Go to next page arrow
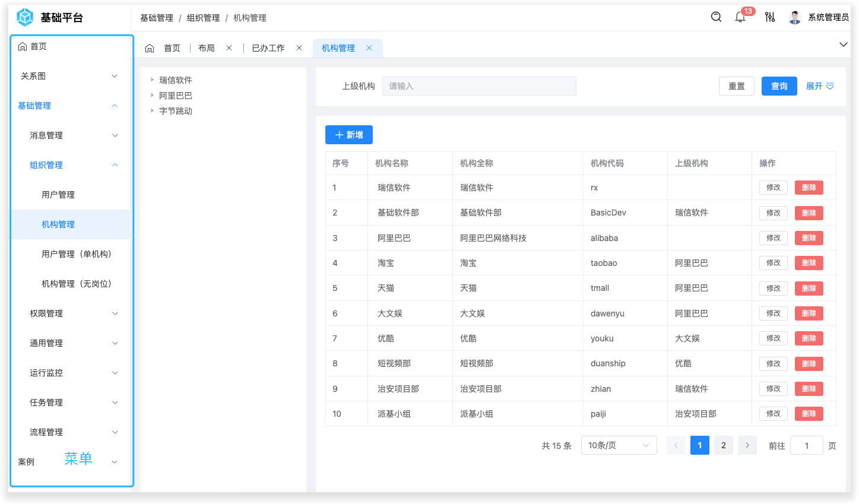This screenshot has width=859, height=504. (x=747, y=445)
